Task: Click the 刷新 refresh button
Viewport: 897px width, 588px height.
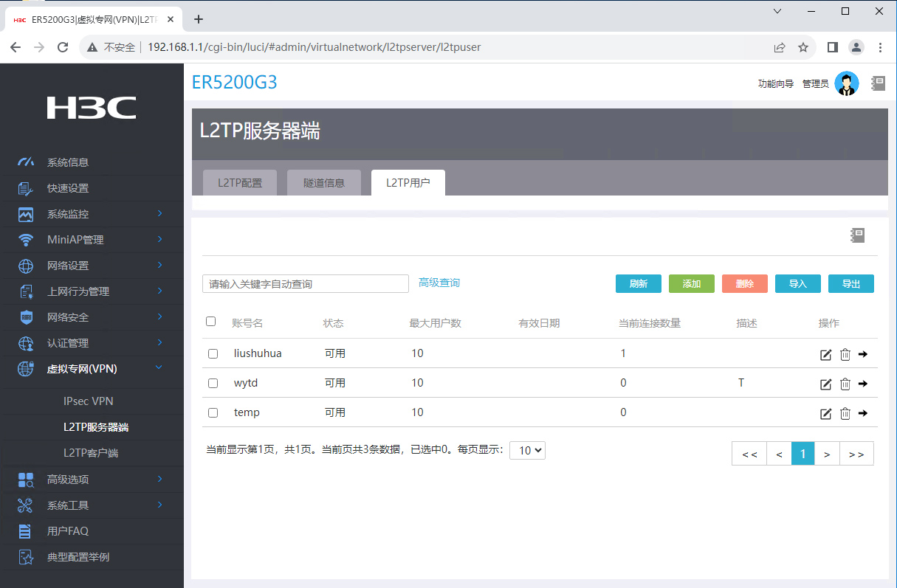Action: (x=639, y=284)
